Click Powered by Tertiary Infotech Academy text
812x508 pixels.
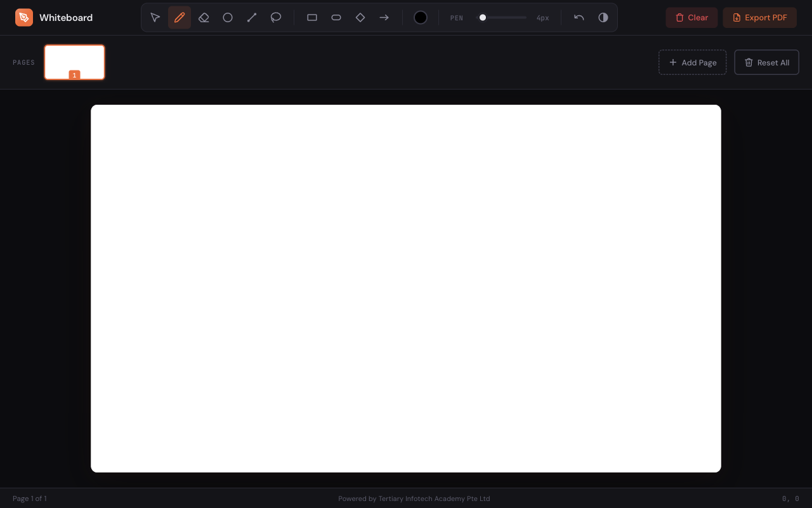pyautogui.click(x=414, y=498)
